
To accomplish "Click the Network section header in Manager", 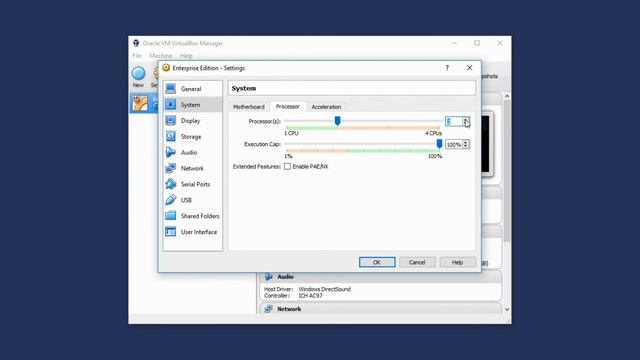I will [380, 309].
